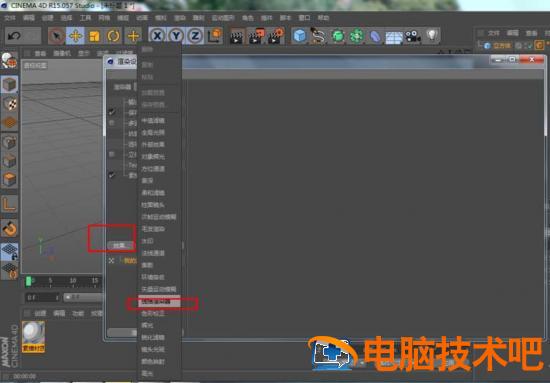Activate the Move tool
This screenshot has height=383, width=550.
click(75, 36)
